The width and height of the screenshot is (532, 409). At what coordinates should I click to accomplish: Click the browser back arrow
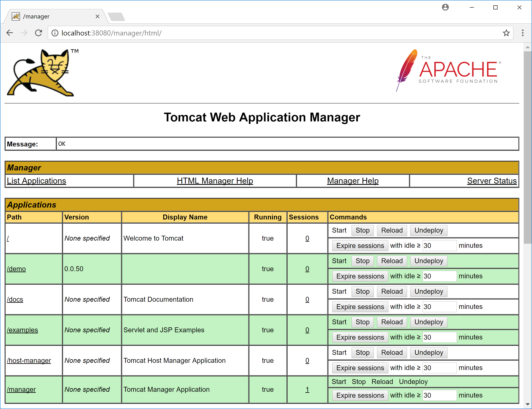pyautogui.click(x=10, y=33)
